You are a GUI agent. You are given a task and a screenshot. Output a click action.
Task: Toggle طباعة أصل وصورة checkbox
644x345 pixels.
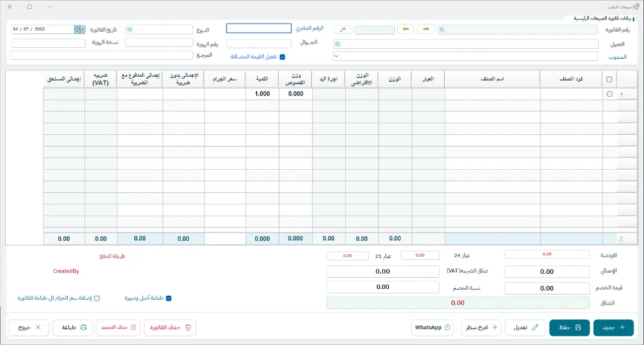point(168,298)
